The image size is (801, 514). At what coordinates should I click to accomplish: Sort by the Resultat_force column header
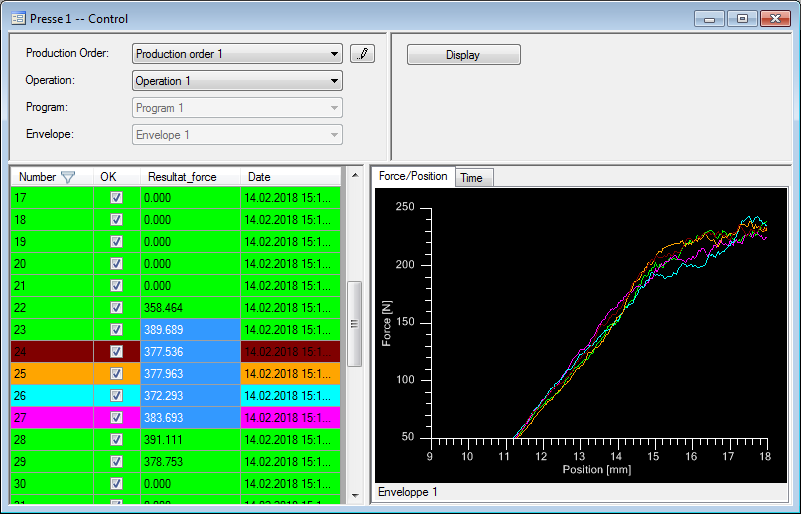(190, 177)
